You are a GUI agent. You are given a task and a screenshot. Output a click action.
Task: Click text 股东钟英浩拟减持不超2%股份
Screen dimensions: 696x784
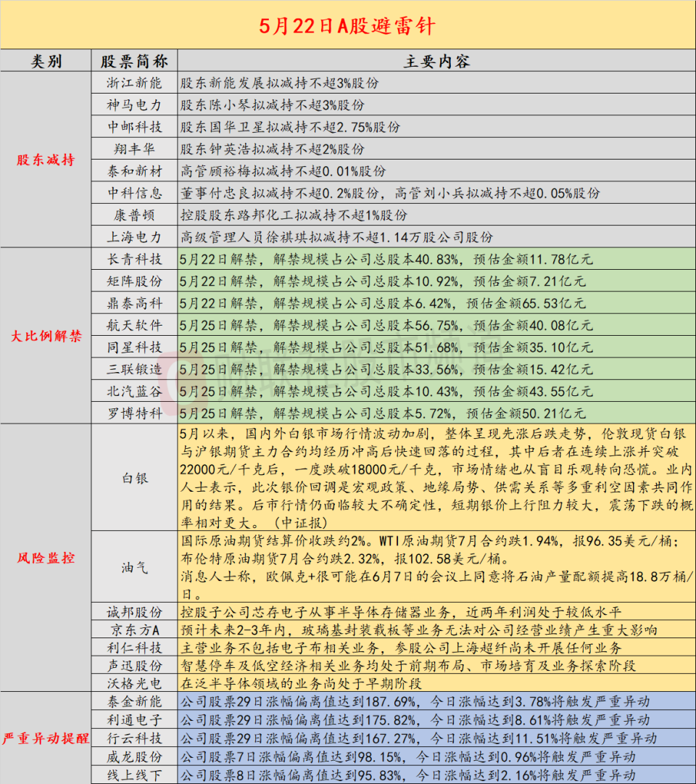tap(272, 149)
